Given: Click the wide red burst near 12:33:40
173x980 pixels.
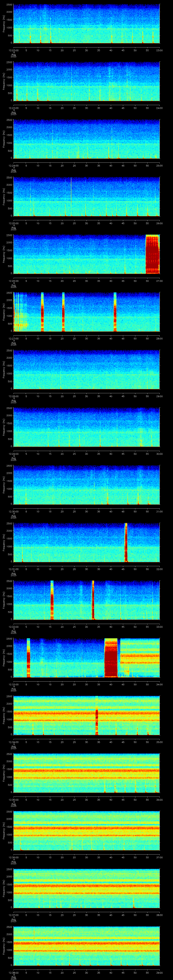Looking at the screenshot, I should click(111, 658).
